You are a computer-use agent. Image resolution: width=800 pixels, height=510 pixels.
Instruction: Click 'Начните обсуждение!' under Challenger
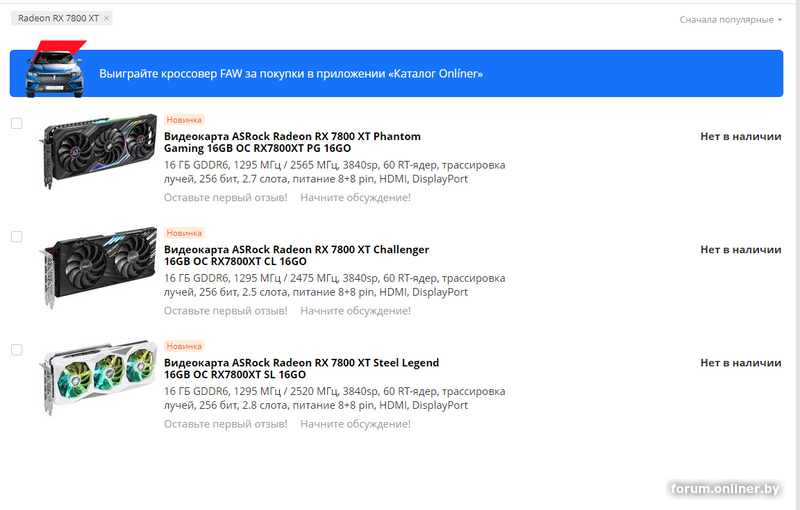click(x=355, y=311)
